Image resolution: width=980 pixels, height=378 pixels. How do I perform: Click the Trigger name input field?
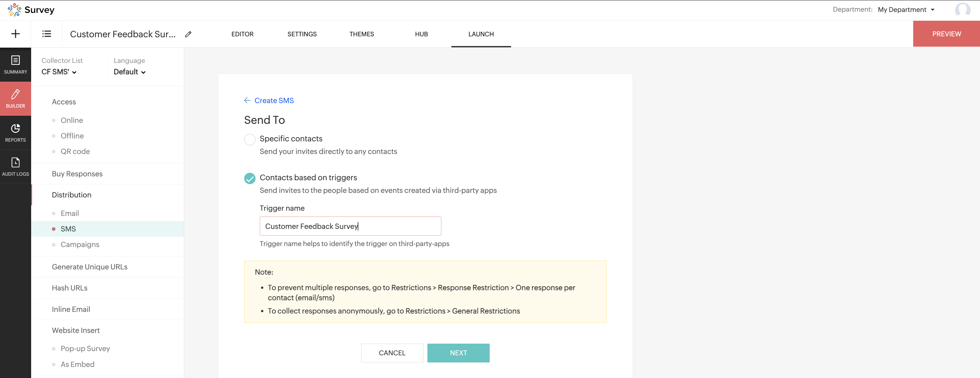pos(350,226)
